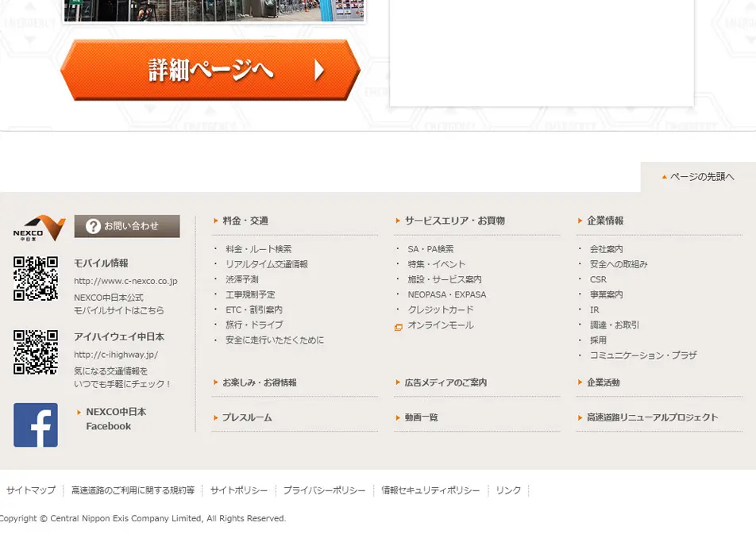This screenshot has width=756, height=538.
Task: Click the モバイル情報 heading text
Action: click(101, 263)
